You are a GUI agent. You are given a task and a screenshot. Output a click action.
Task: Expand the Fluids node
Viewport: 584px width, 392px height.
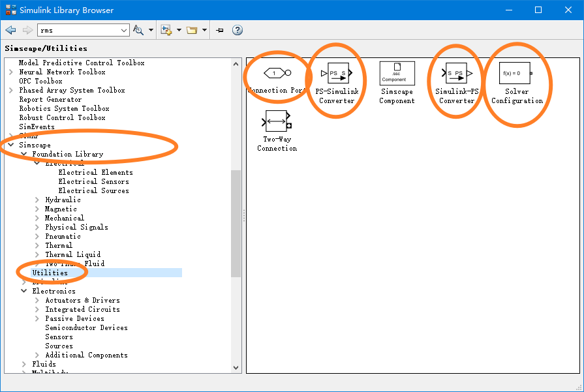[24, 364]
